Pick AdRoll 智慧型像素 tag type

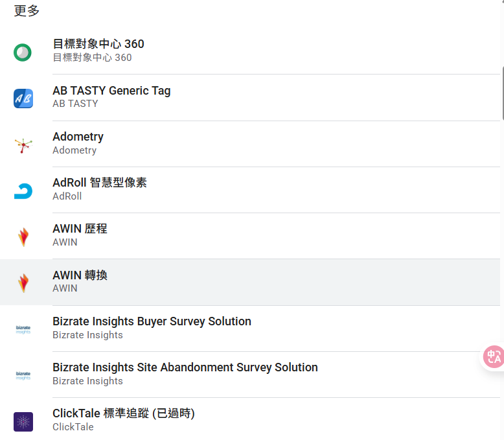100,183
